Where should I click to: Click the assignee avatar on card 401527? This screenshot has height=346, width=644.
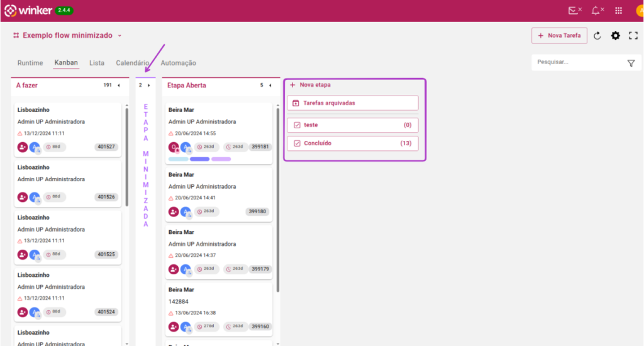(x=23, y=147)
